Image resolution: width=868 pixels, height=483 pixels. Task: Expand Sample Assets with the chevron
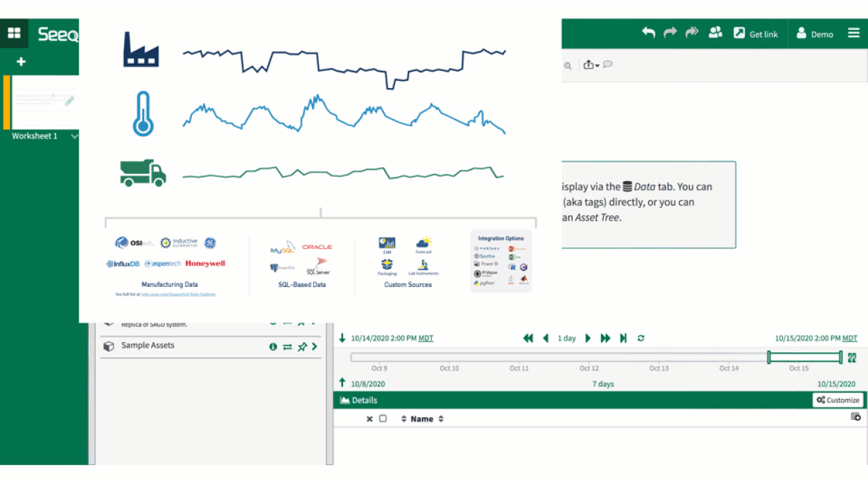(x=314, y=347)
